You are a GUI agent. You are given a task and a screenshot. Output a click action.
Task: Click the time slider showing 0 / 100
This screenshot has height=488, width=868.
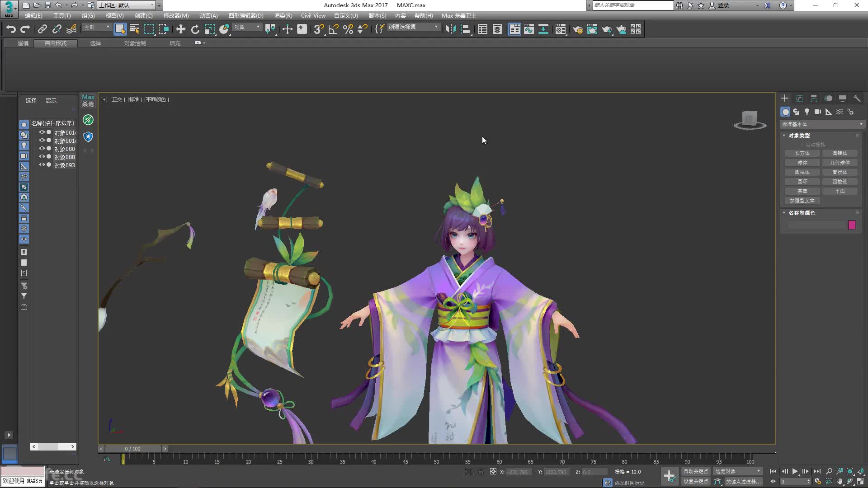tap(133, 449)
